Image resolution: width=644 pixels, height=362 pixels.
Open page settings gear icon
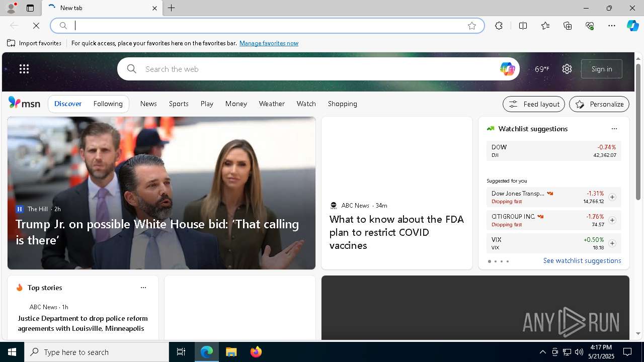click(x=567, y=69)
